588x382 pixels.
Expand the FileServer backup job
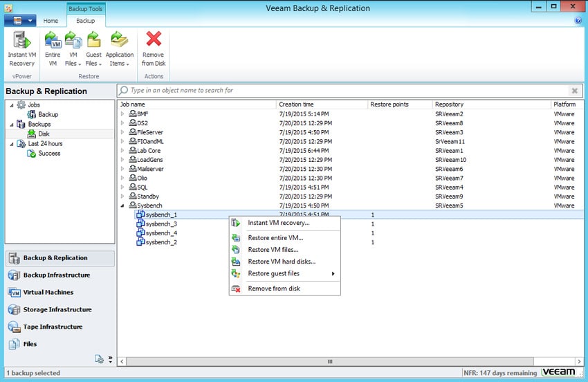[122, 132]
